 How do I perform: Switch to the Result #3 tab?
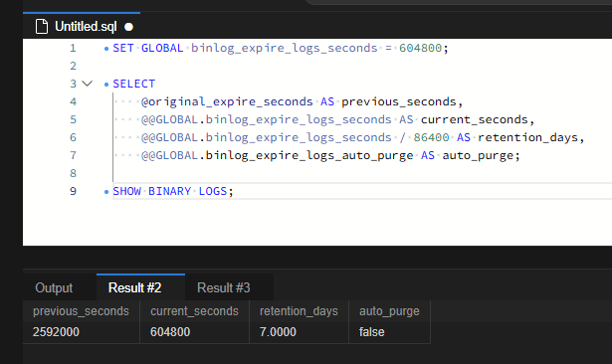(224, 288)
